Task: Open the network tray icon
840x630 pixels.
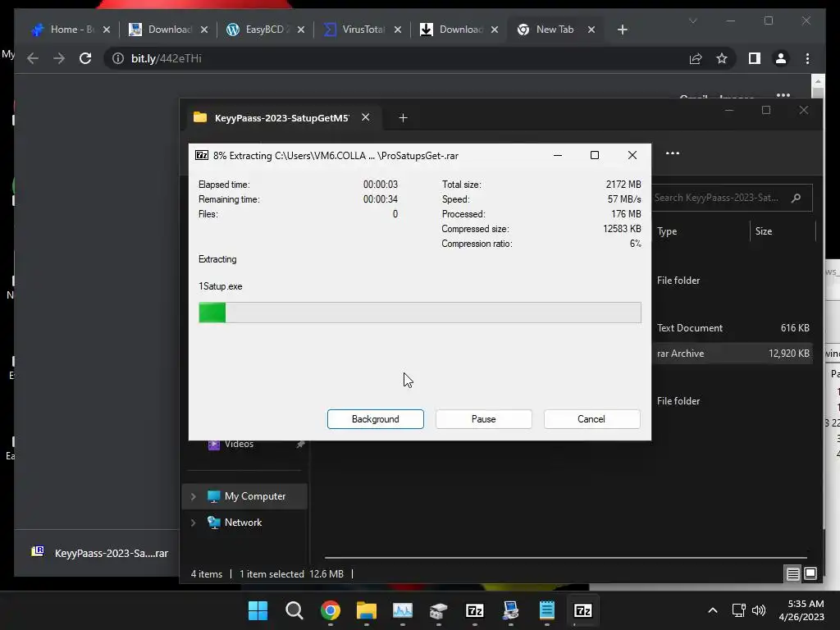Action: point(739,610)
